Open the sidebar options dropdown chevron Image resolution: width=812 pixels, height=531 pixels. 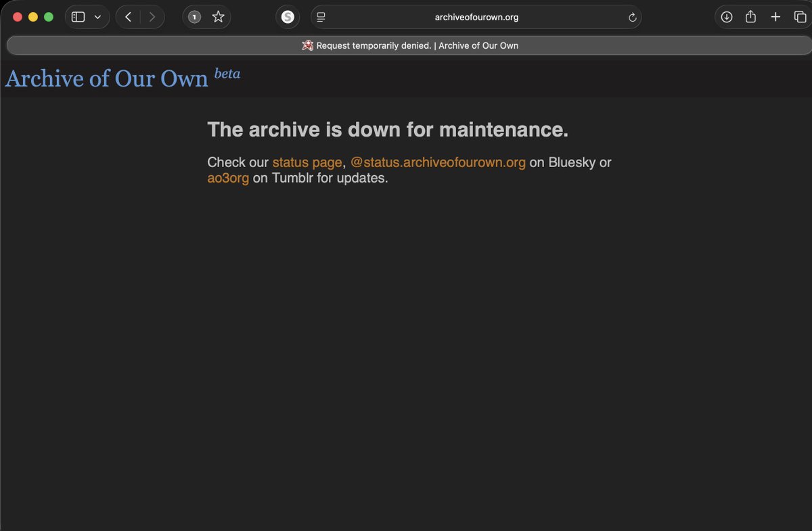tap(97, 17)
